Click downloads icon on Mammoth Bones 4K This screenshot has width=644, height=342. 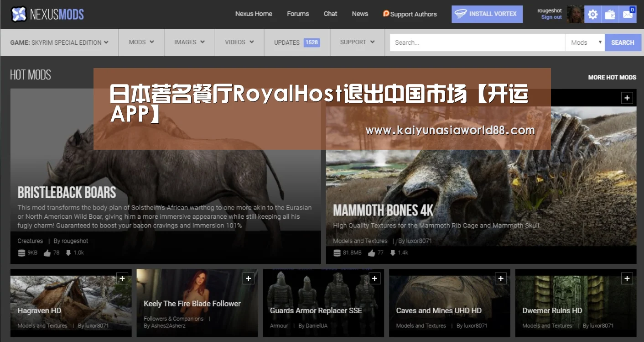393,253
